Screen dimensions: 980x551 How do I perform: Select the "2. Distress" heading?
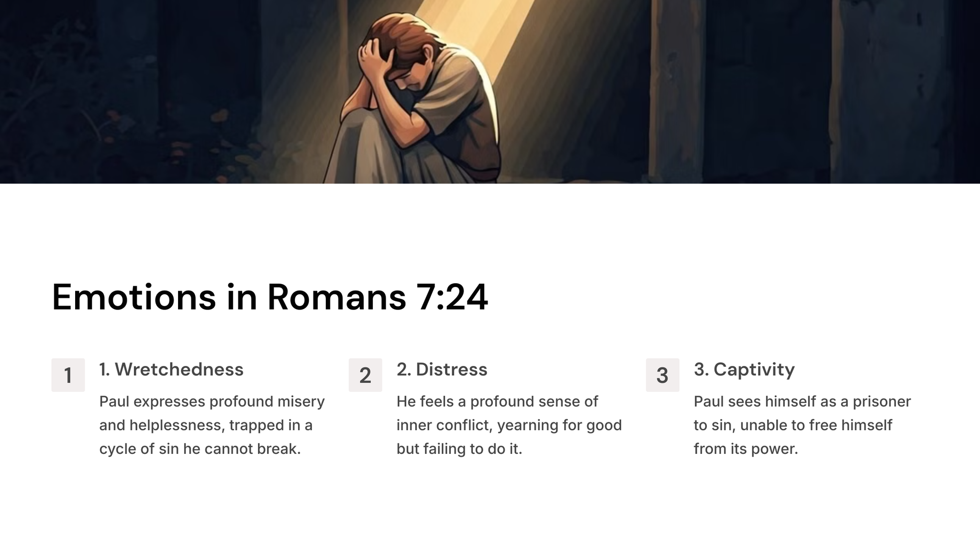click(442, 369)
